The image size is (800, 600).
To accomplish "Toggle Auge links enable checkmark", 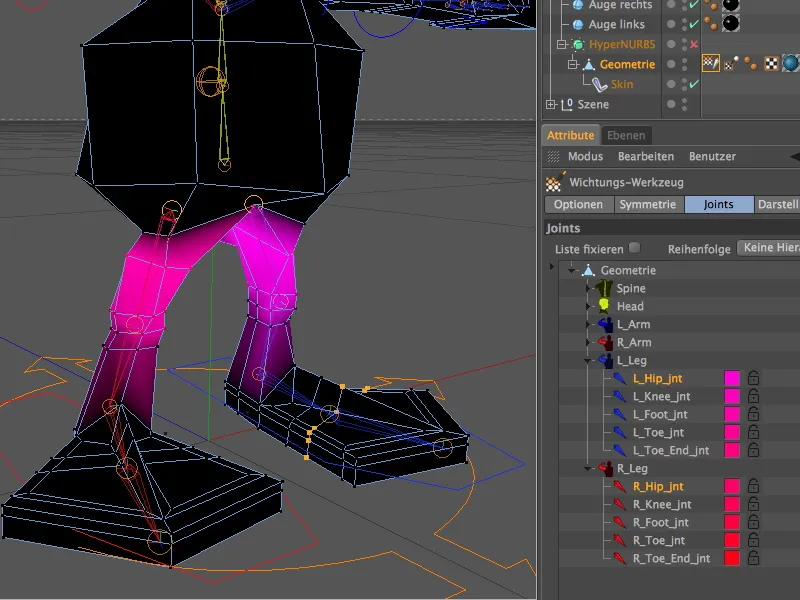I will (x=694, y=24).
